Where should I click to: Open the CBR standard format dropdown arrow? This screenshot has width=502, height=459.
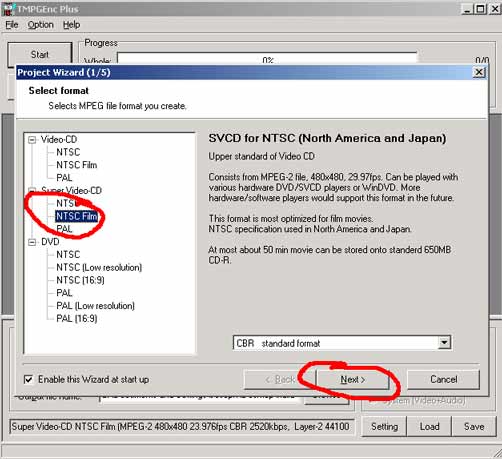click(x=444, y=343)
